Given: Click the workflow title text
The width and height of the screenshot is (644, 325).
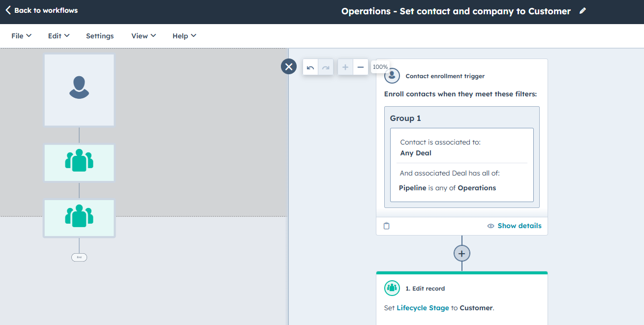Looking at the screenshot, I should point(456,11).
